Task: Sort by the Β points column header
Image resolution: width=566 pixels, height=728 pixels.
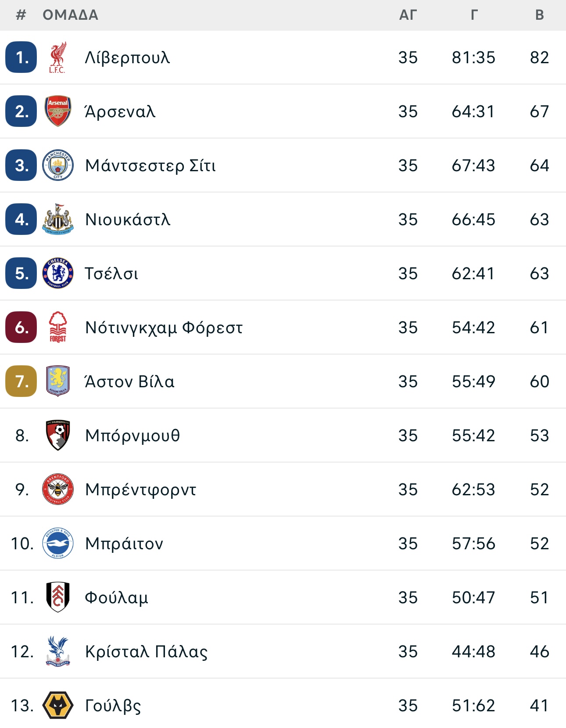Action: (540, 15)
